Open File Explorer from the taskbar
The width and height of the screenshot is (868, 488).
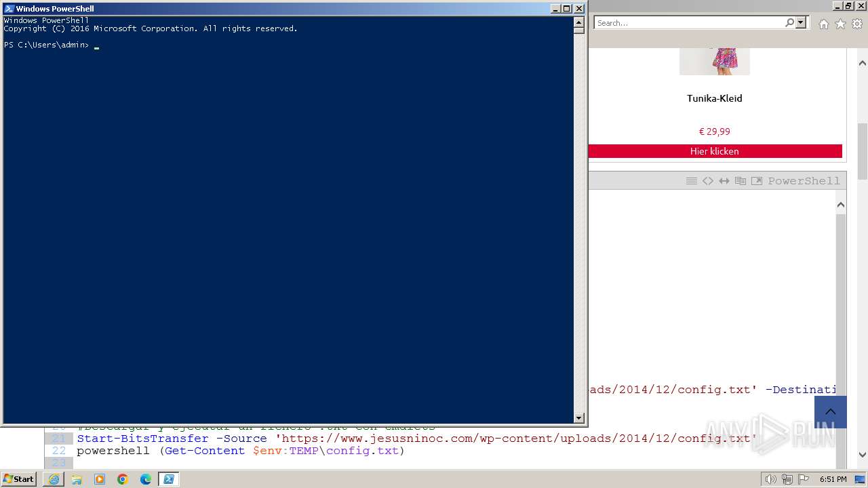click(x=77, y=479)
